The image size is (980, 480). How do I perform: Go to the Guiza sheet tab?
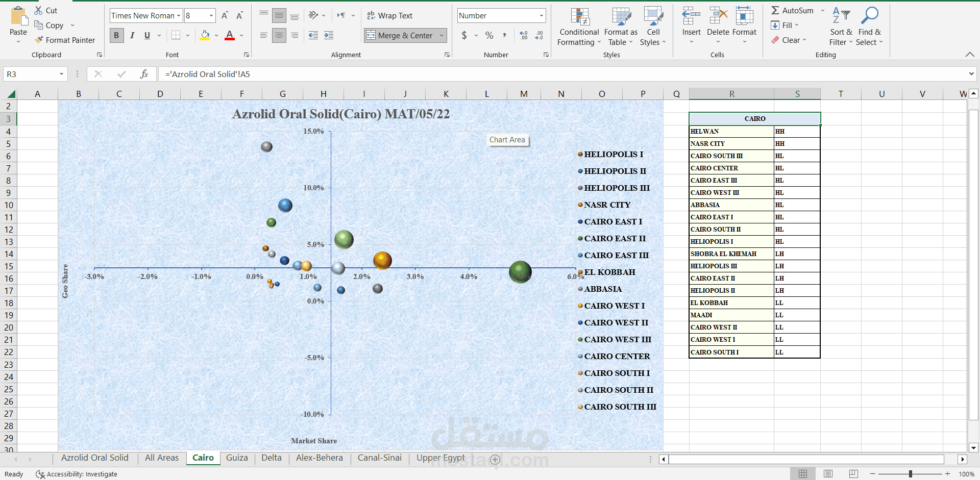point(237,458)
